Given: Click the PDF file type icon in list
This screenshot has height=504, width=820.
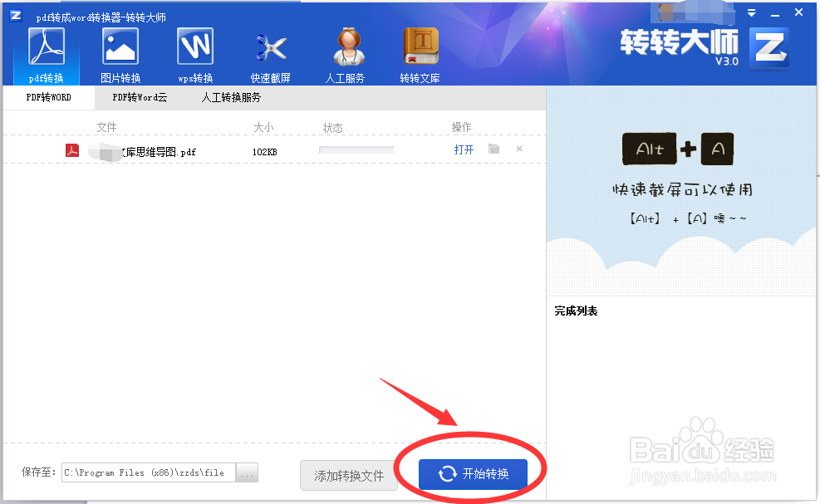Looking at the screenshot, I should (x=72, y=150).
